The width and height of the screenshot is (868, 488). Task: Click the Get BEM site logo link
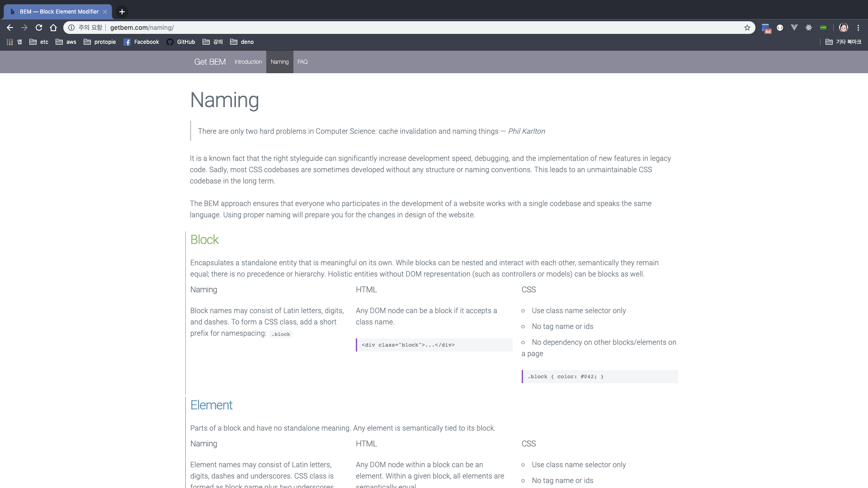click(x=210, y=62)
